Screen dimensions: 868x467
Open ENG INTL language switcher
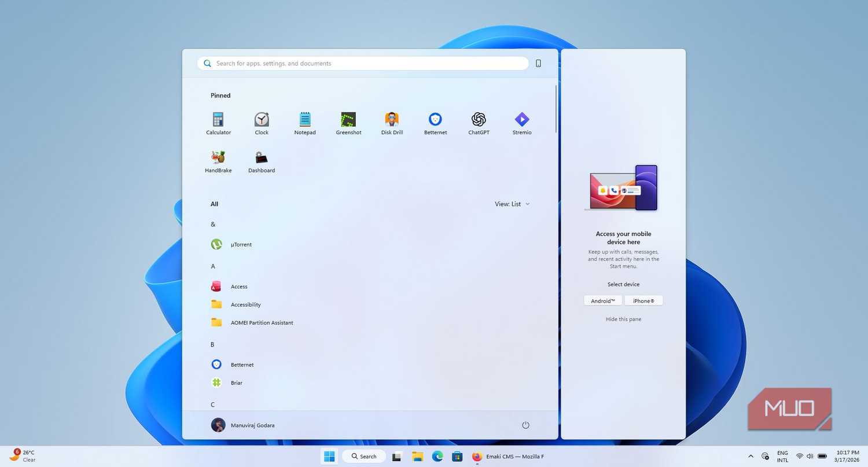(782, 456)
